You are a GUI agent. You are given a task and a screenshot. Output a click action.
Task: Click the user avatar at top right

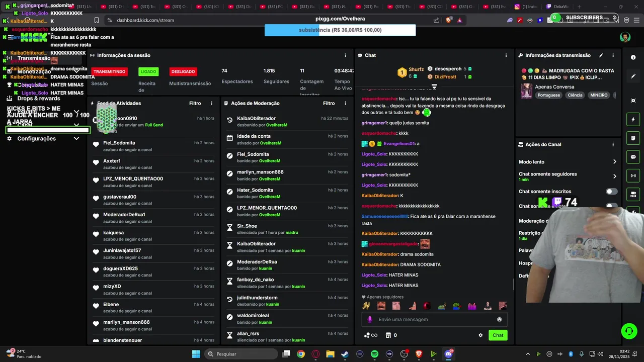pyautogui.click(x=625, y=37)
